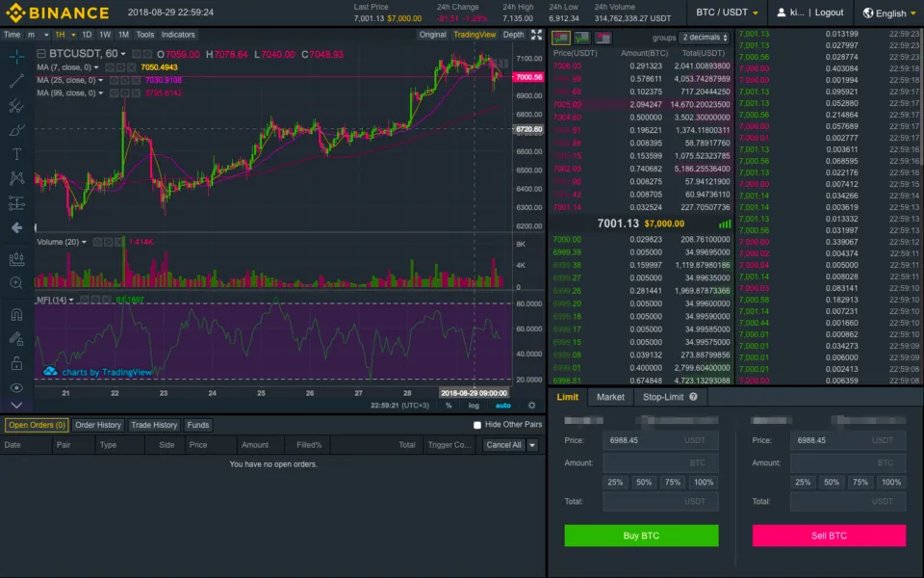
Task: Collapse the drawing toolbar chevron
Action: pyautogui.click(x=16, y=406)
